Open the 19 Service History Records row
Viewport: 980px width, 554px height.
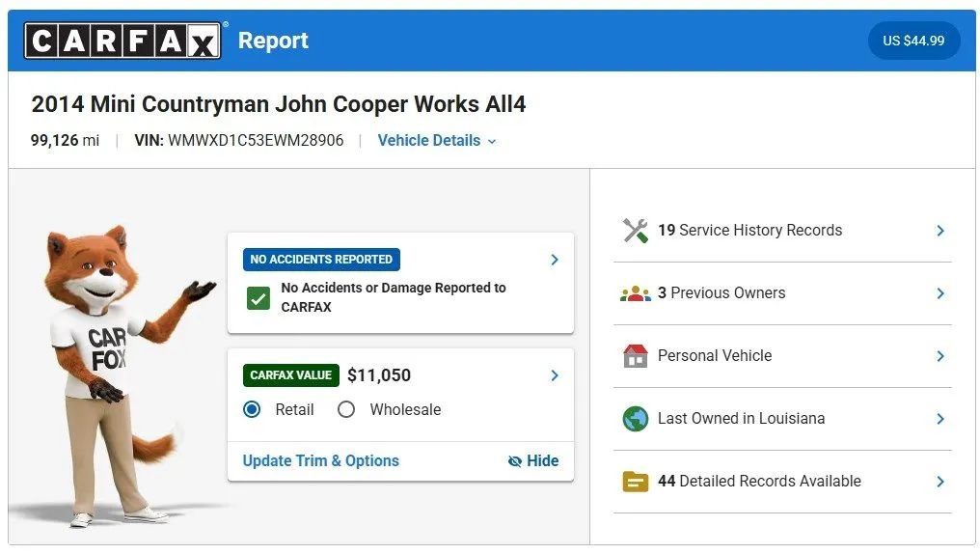point(782,231)
